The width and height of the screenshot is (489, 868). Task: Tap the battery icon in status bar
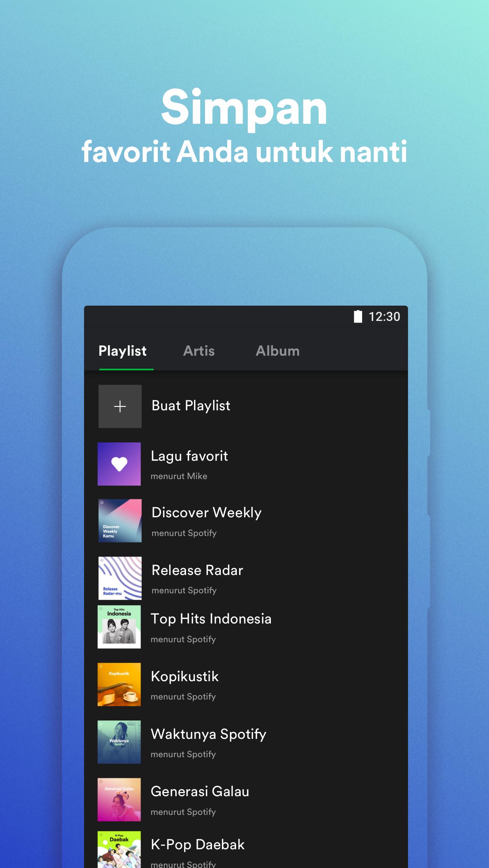pyautogui.click(x=358, y=316)
